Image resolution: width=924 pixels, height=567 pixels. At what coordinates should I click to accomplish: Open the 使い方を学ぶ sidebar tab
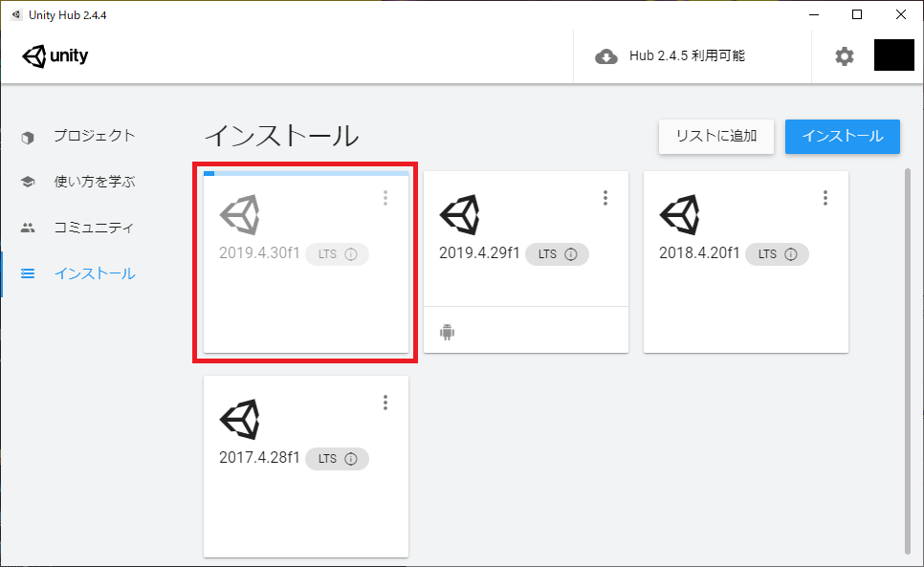point(94,182)
